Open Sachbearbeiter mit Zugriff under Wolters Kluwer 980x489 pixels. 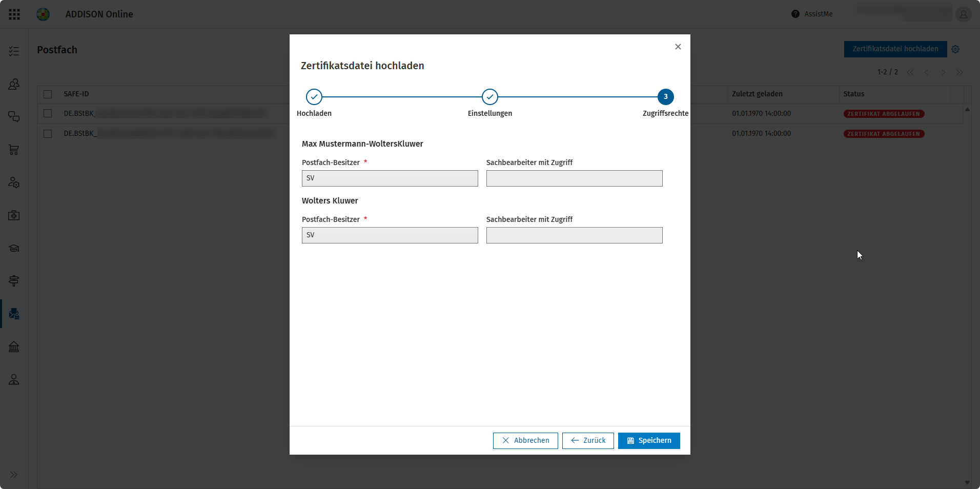click(575, 235)
